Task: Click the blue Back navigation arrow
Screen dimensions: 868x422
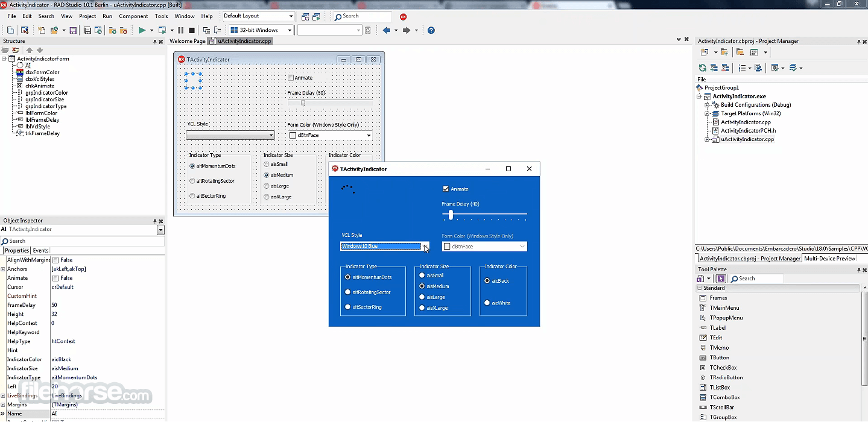Action: tap(387, 30)
